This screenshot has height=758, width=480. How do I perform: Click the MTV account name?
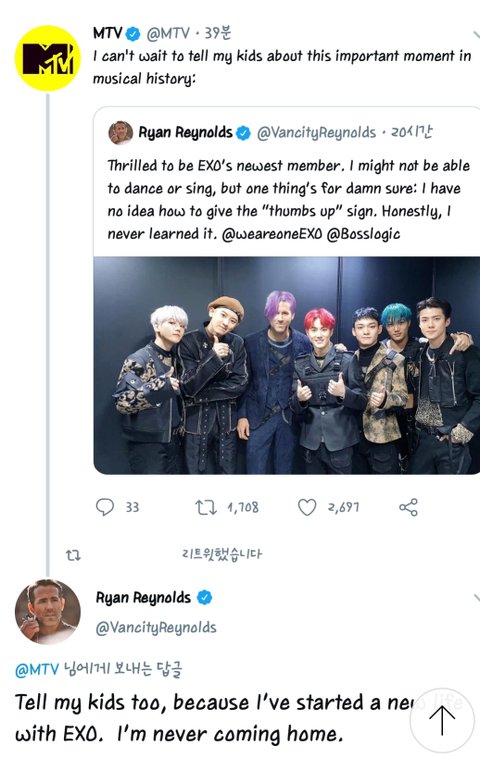[x=107, y=33]
